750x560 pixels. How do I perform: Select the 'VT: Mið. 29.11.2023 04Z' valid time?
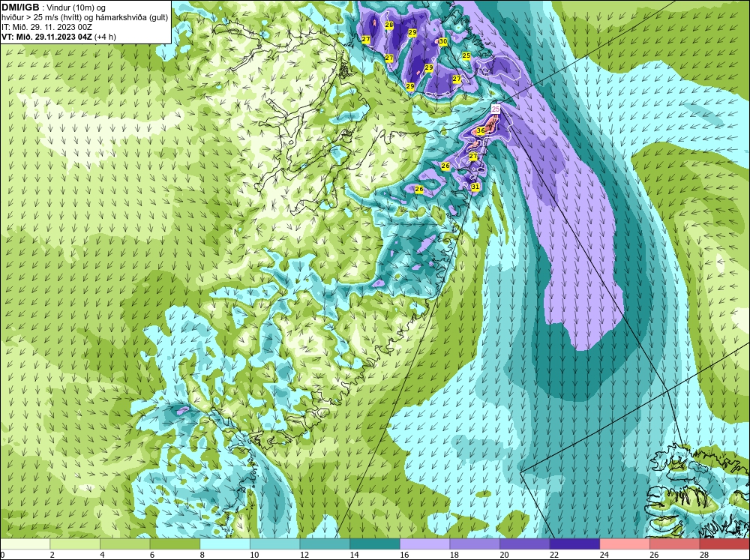tap(46, 37)
